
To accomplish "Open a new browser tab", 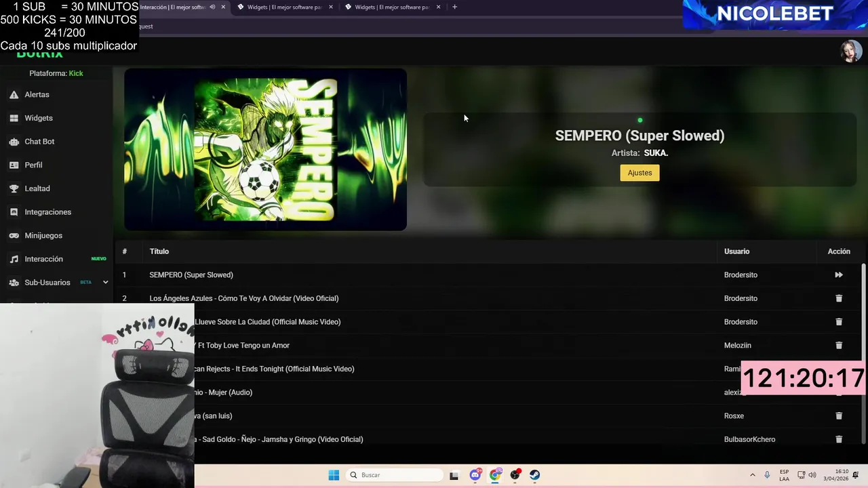I will pyautogui.click(x=454, y=7).
